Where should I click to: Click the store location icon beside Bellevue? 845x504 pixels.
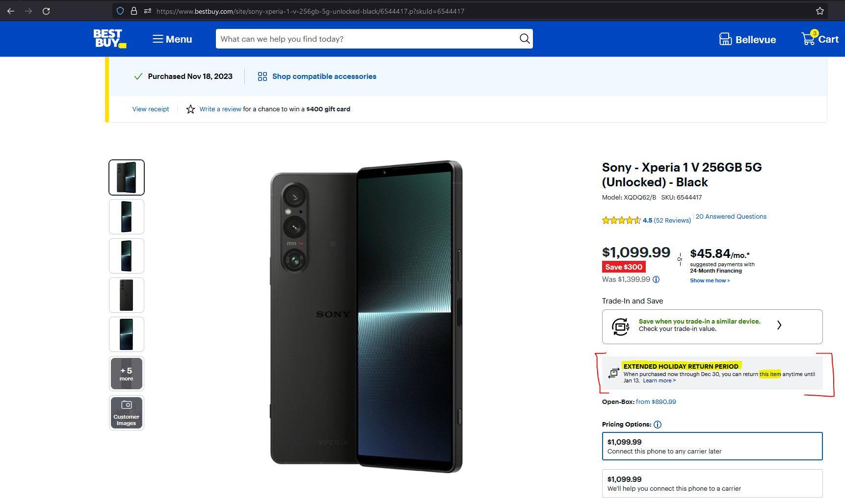725,38
